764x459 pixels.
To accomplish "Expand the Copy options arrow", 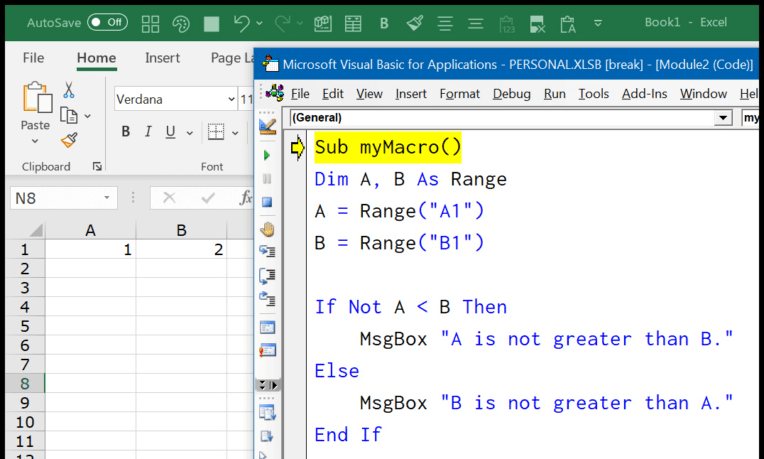I will 88,116.
